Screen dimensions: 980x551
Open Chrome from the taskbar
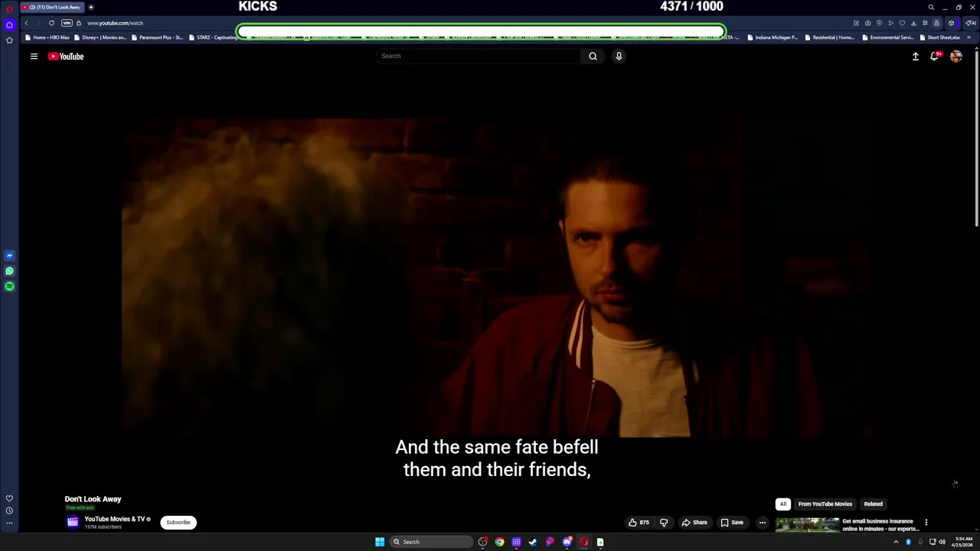click(499, 542)
